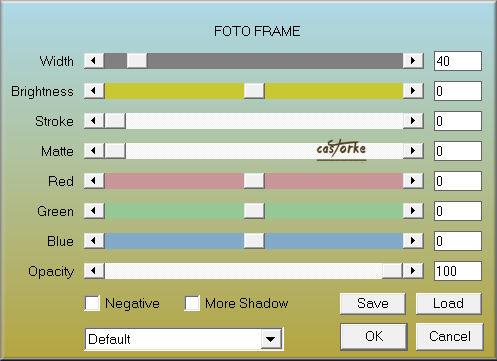Tick the More Shadow checkbox

tap(192, 303)
